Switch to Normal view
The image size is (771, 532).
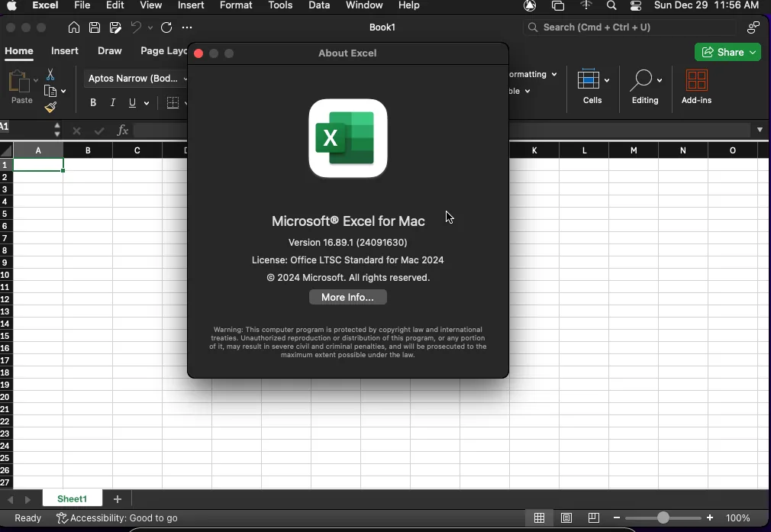click(539, 517)
